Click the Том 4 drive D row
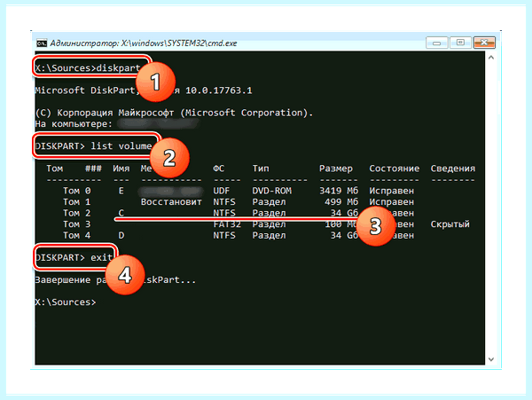Image resolution: width=532 pixels, height=400 pixels. [x=239, y=235]
